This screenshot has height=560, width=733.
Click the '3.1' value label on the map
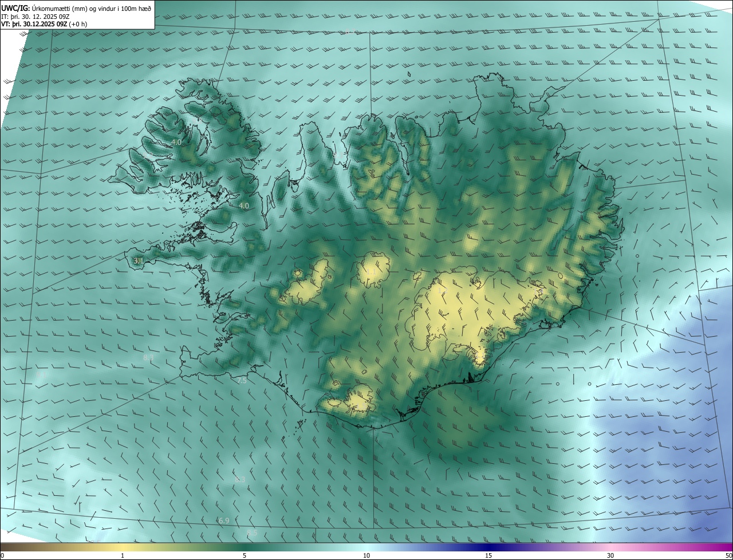pos(138,261)
